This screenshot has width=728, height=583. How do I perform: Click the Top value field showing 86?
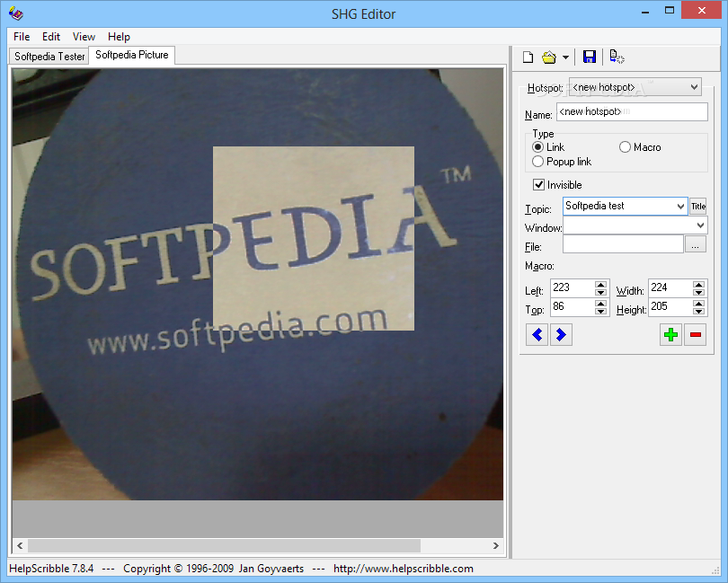(573, 307)
